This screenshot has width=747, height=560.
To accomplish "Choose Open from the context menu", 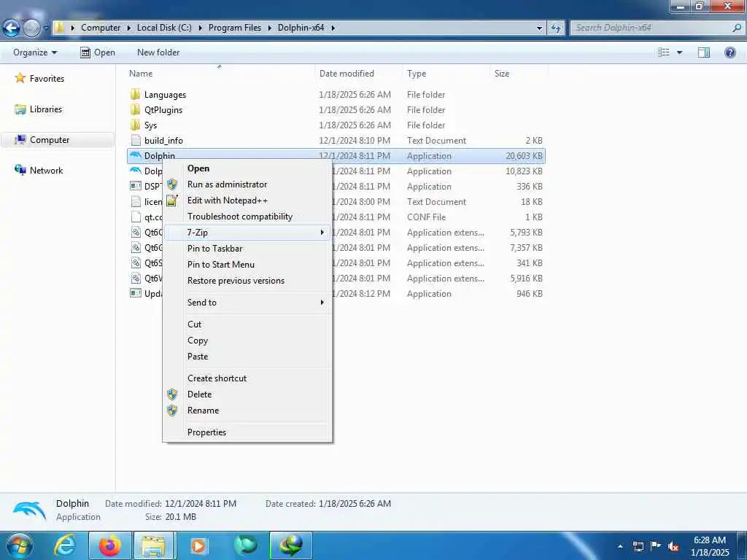I will click(x=198, y=168).
